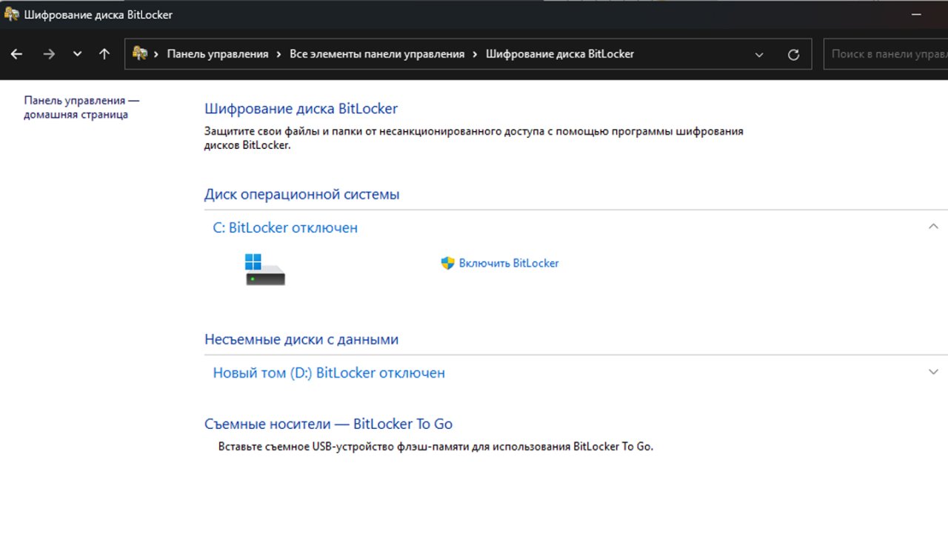Click the BitLocker icon in the title bar
Screen dimensions: 948x560
(11, 14)
